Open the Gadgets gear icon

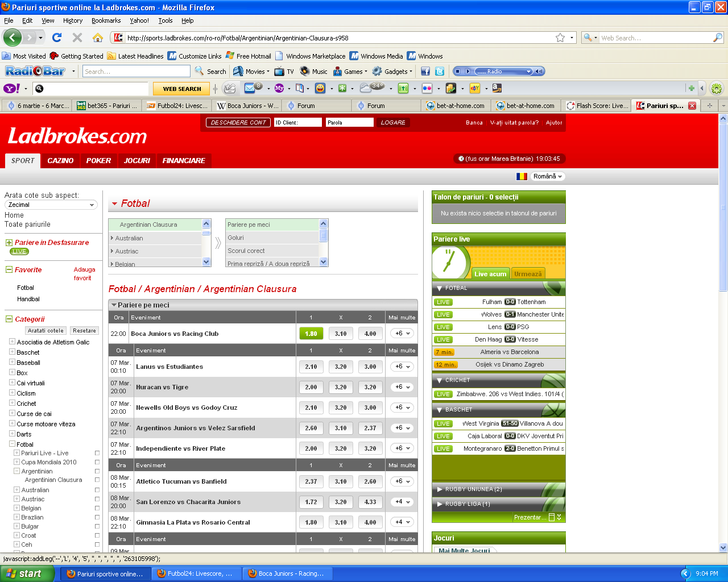[377, 72]
